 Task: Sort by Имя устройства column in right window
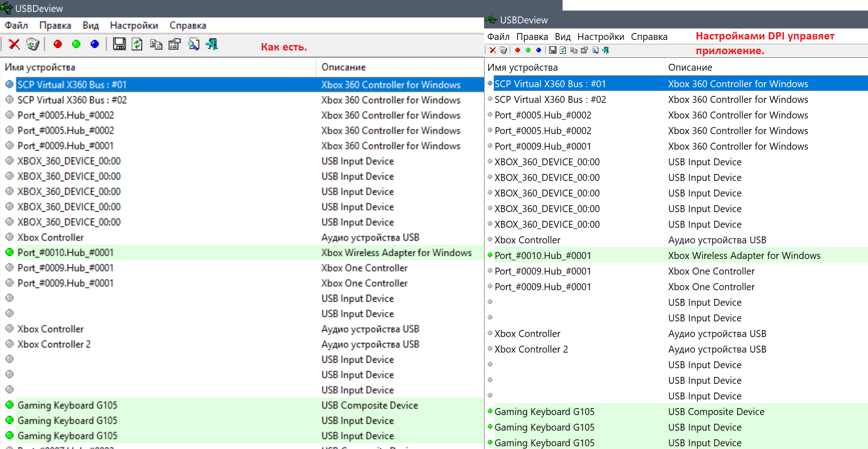point(575,67)
